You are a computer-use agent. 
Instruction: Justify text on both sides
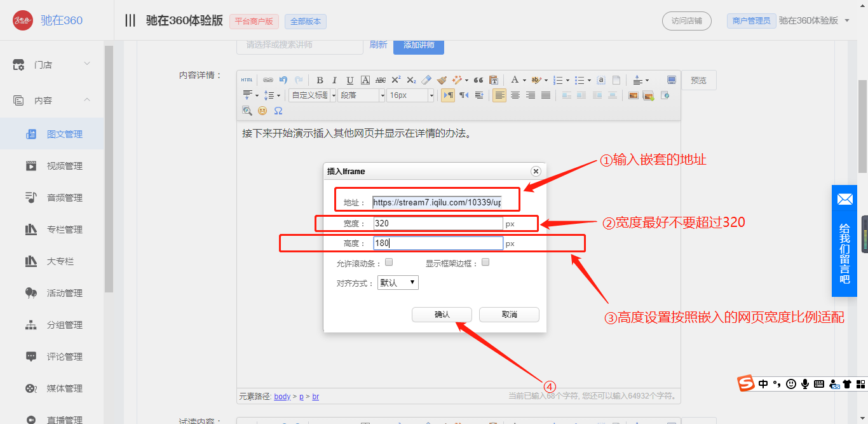tap(546, 95)
